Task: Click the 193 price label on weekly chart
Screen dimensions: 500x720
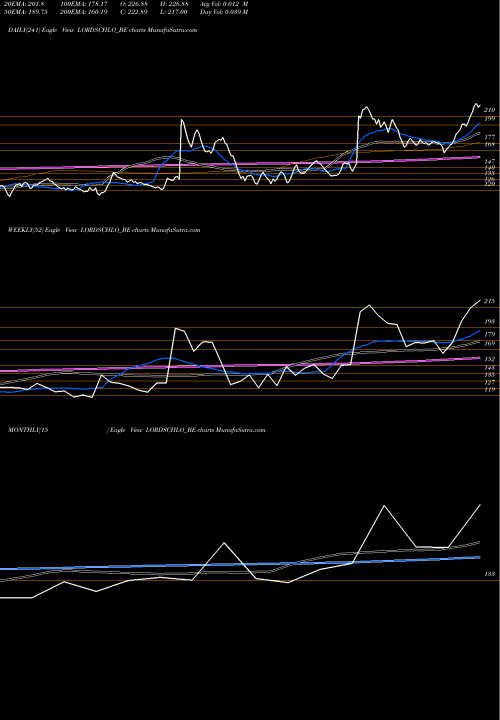Action: 489,322
